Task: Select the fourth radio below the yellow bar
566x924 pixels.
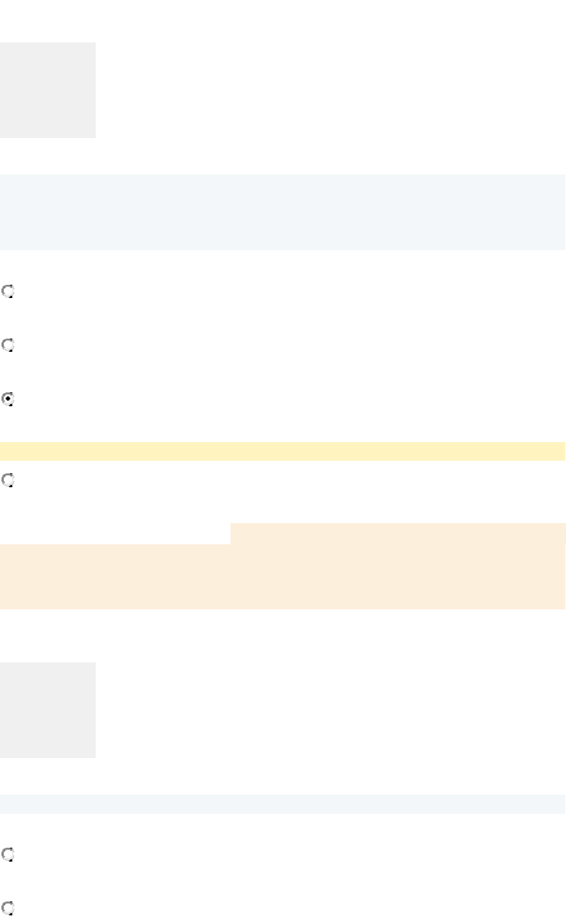Action: 8,479
